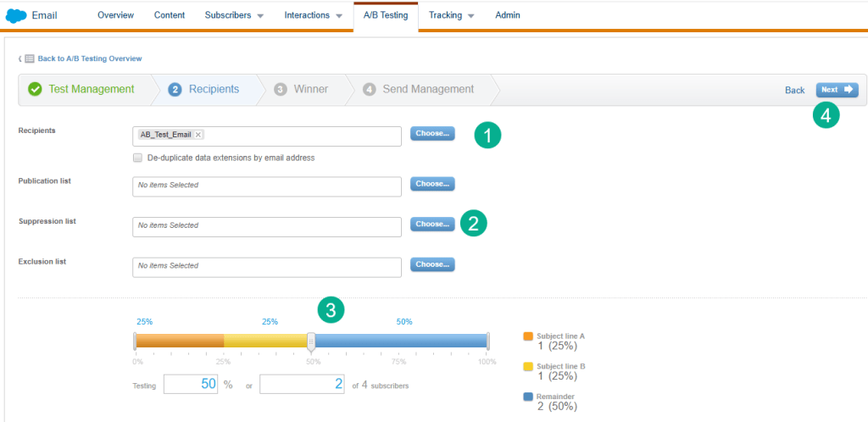The image size is (868, 422).
Task: Click the Testing percentage input field
Action: pos(192,385)
